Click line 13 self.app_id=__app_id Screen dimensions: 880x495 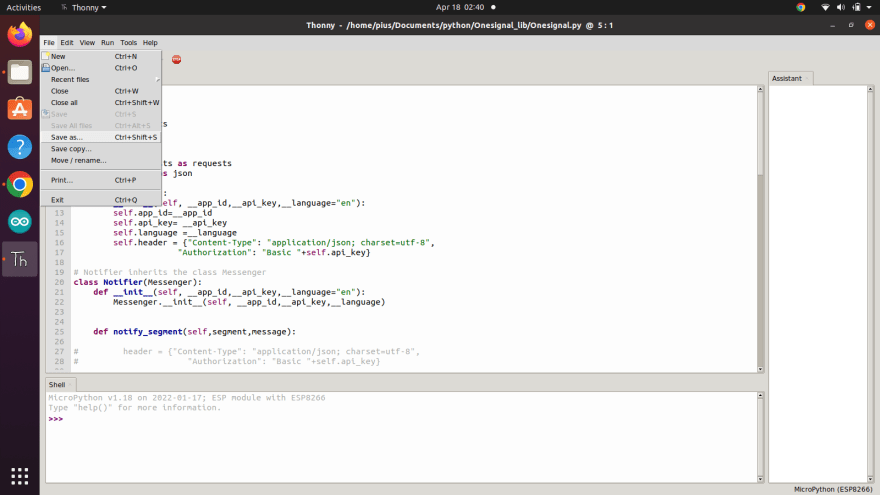(163, 213)
